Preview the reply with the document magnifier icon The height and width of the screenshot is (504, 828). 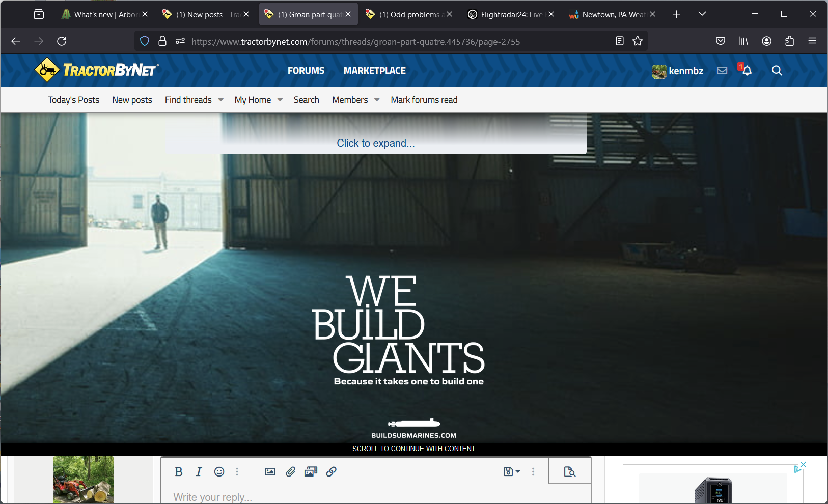(x=569, y=472)
